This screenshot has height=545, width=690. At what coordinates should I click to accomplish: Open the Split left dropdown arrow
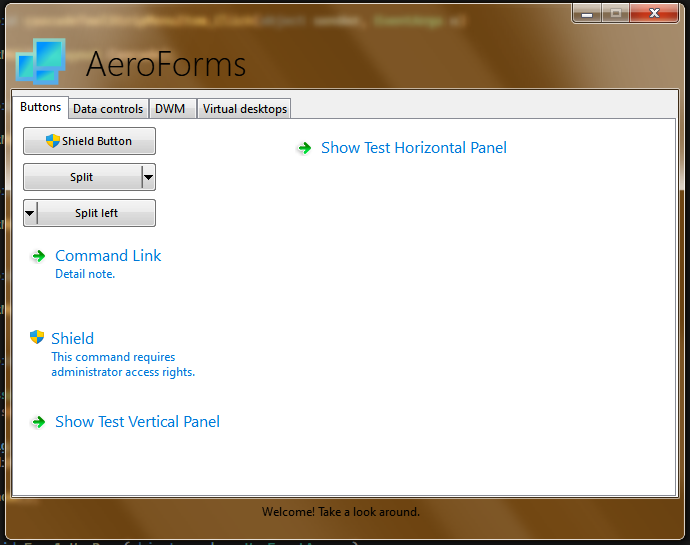click(x=30, y=213)
